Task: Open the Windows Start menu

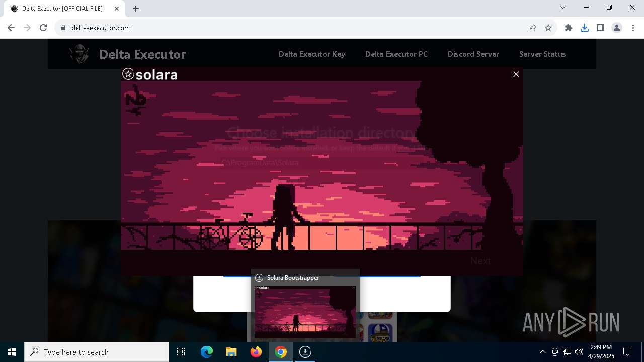Action: 12,352
